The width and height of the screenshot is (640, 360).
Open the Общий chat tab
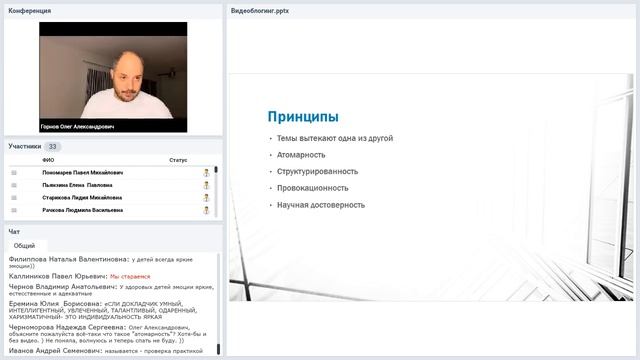24,246
